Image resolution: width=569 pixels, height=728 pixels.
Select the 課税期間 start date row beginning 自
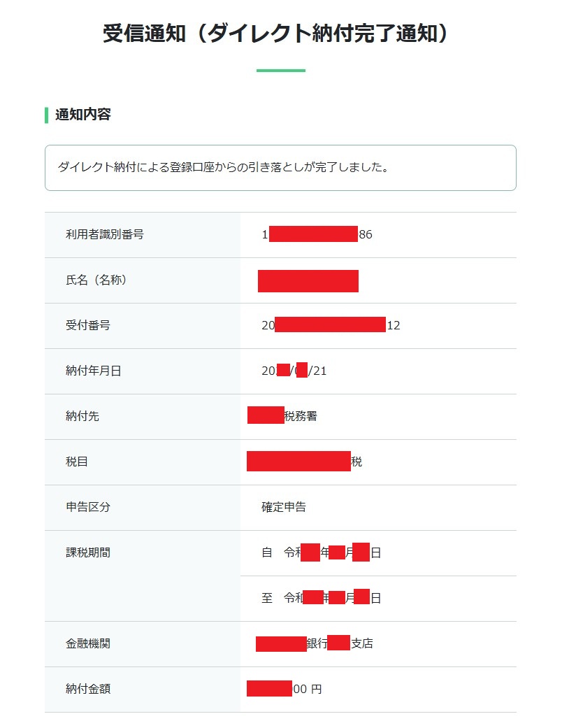(321, 553)
